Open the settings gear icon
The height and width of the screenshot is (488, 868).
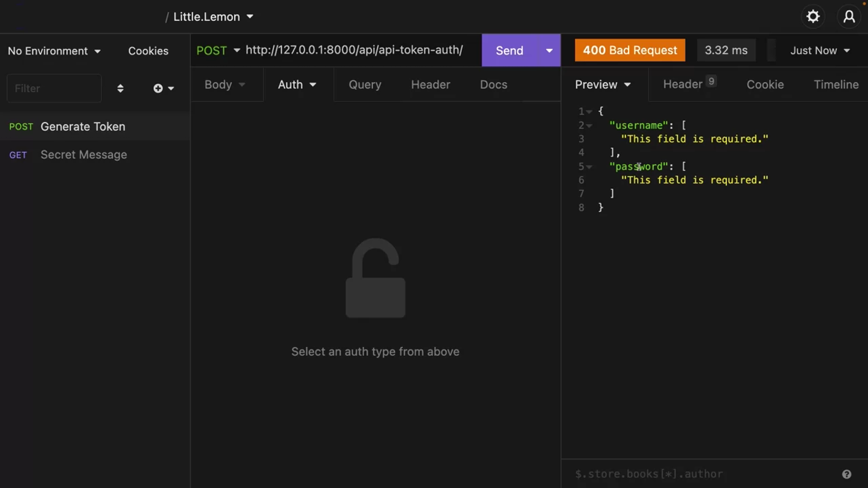[813, 17]
